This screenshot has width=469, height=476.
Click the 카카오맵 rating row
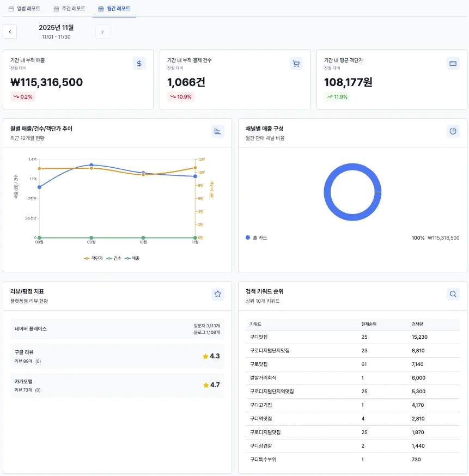pos(117,385)
